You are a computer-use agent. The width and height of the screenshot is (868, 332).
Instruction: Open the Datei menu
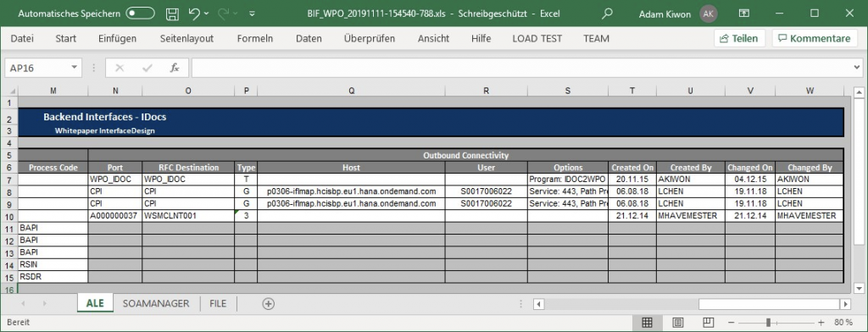click(x=22, y=39)
